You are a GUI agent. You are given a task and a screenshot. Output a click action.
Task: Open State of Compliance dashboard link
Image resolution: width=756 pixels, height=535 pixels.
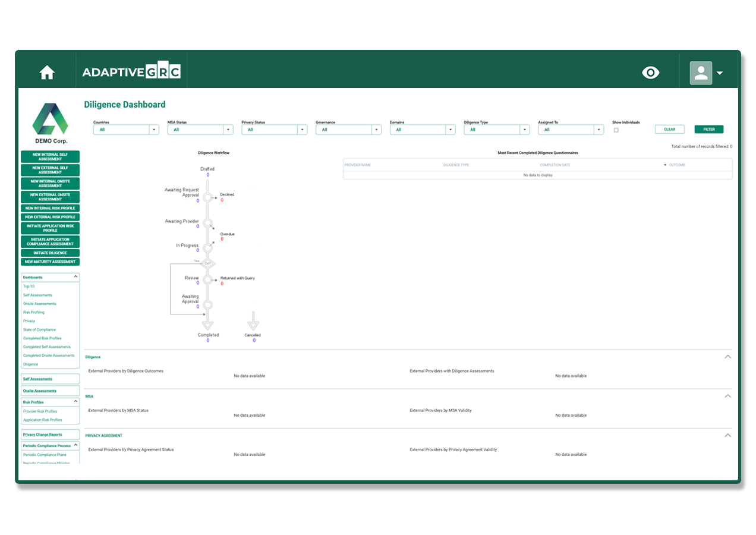point(39,329)
